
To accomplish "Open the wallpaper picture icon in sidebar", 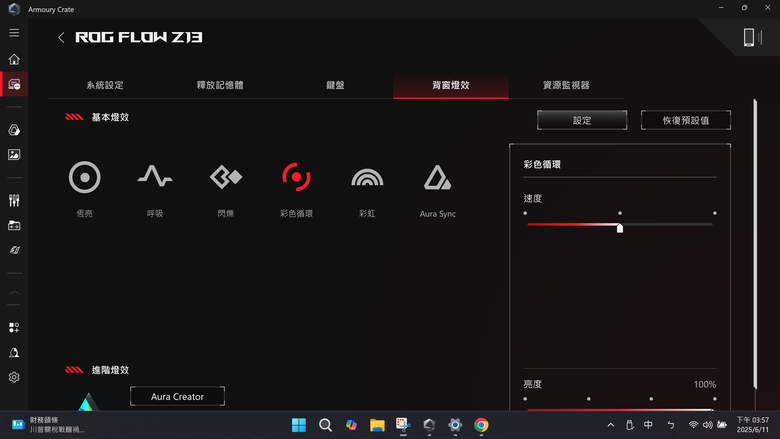I will coord(14,155).
